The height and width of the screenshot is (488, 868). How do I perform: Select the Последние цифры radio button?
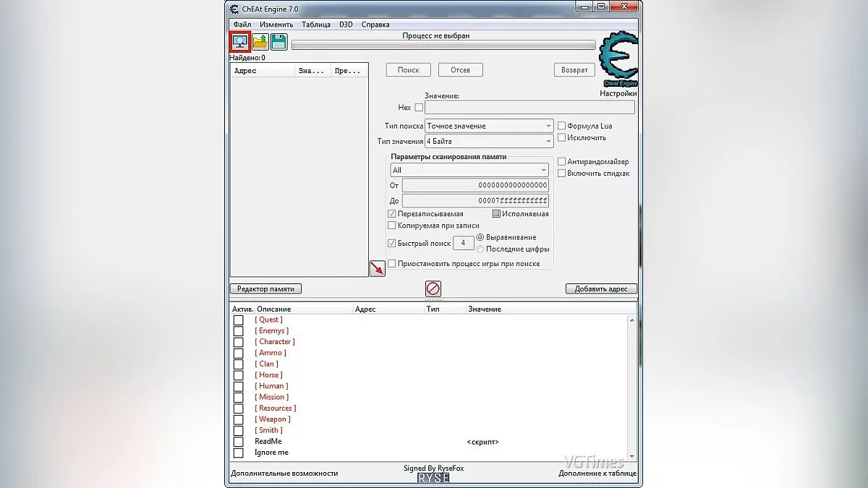(480, 249)
